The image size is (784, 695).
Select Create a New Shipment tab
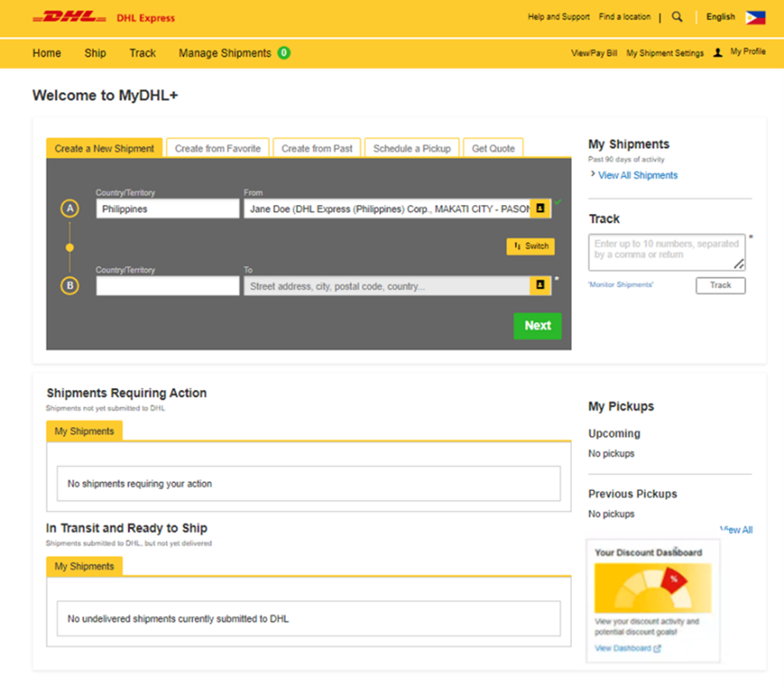(x=104, y=148)
